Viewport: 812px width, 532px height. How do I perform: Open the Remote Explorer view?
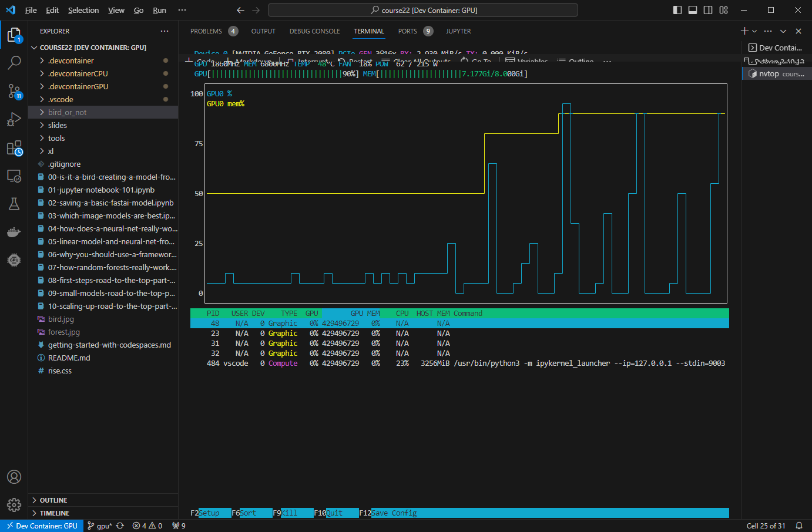coord(14,176)
